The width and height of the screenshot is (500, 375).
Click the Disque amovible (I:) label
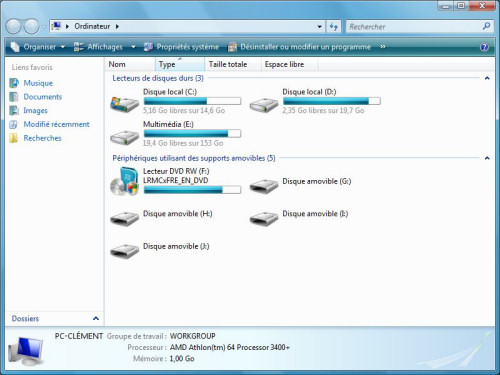tap(315, 213)
